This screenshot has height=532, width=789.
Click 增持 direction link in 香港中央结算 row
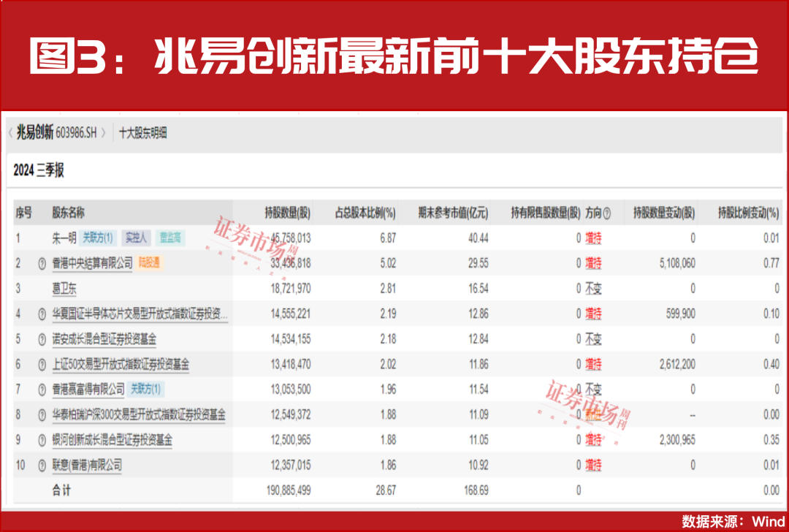(594, 263)
